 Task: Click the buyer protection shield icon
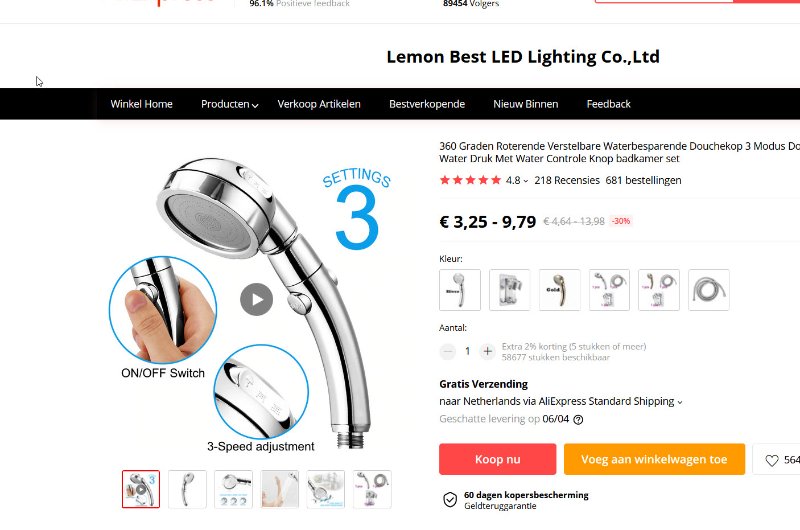(x=449, y=499)
